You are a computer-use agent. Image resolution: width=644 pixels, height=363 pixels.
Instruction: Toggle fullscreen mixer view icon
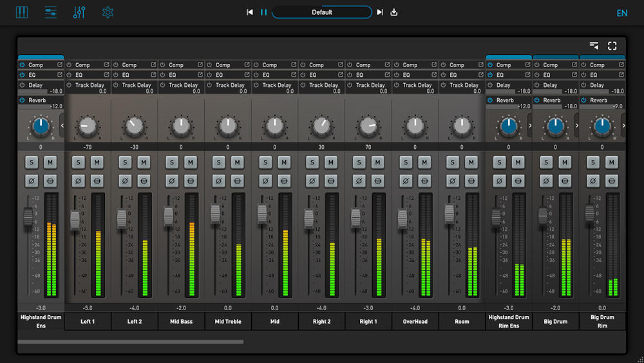pyautogui.click(x=612, y=46)
